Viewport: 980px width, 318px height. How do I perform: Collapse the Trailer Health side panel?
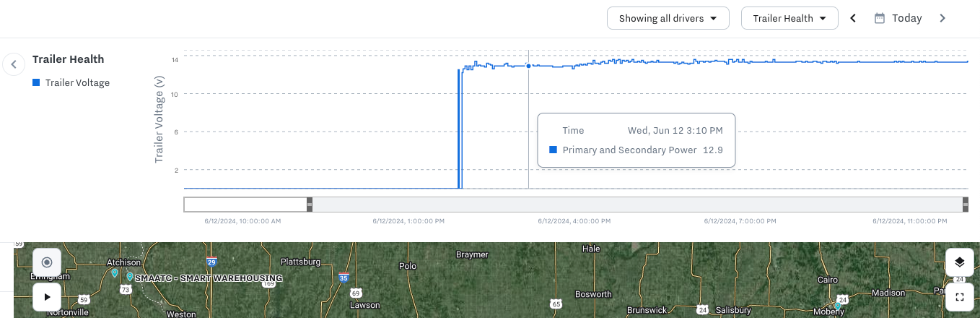[x=13, y=64]
